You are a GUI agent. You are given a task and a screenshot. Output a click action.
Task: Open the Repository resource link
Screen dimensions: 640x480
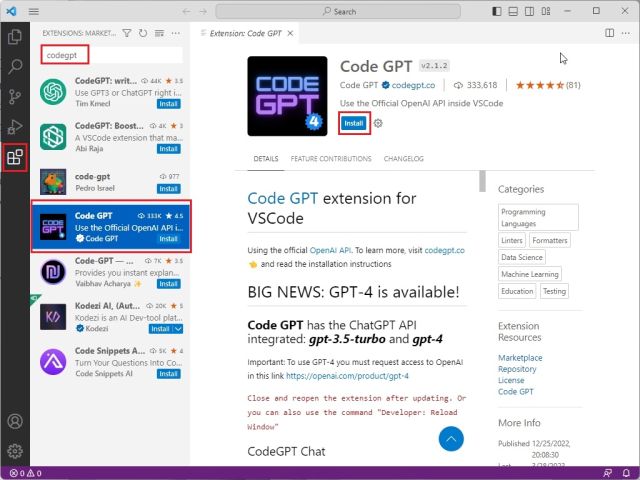point(517,369)
